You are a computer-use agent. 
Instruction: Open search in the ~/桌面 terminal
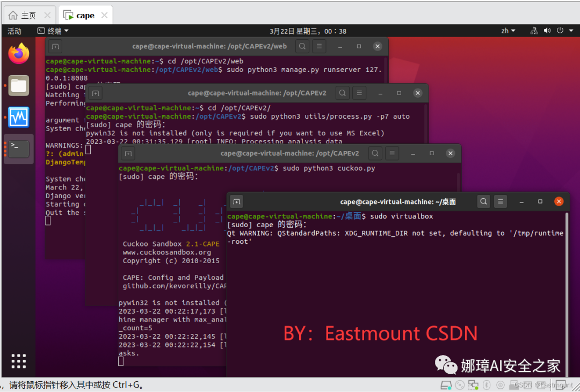483,201
